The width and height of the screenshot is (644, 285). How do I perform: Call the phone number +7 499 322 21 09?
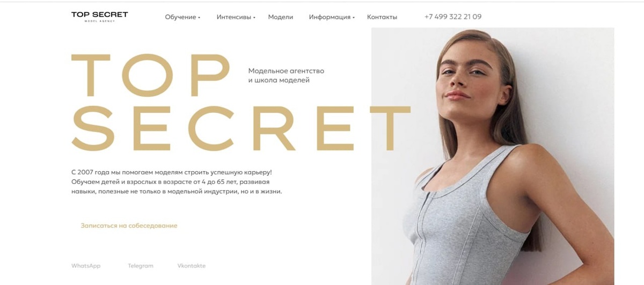pyautogui.click(x=452, y=17)
